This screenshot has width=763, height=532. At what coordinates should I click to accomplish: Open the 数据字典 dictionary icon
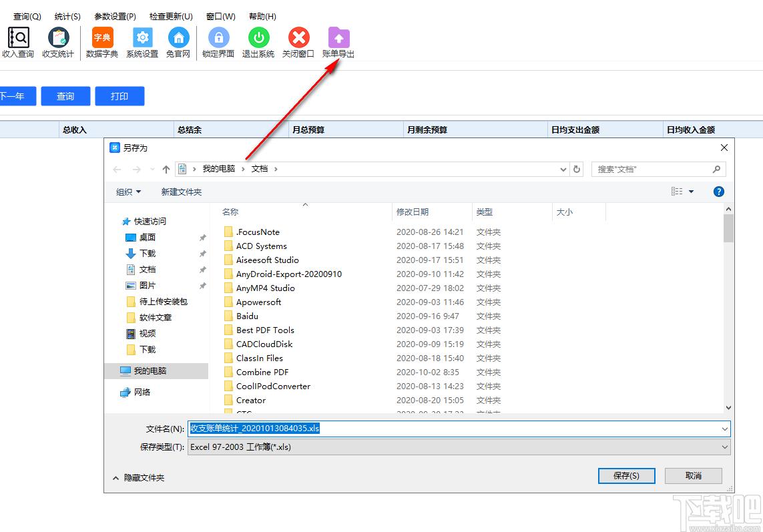click(102, 38)
